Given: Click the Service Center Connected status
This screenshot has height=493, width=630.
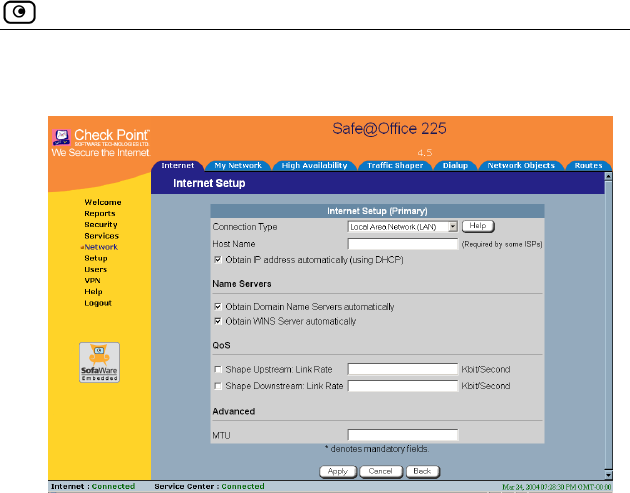Looking at the screenshot, I should point(209,487).
